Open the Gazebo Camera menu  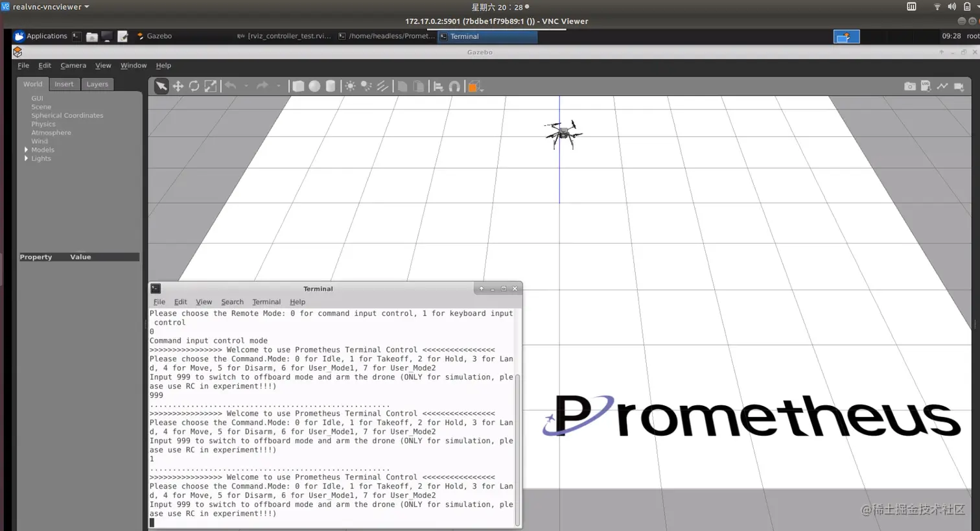point(73,65)
